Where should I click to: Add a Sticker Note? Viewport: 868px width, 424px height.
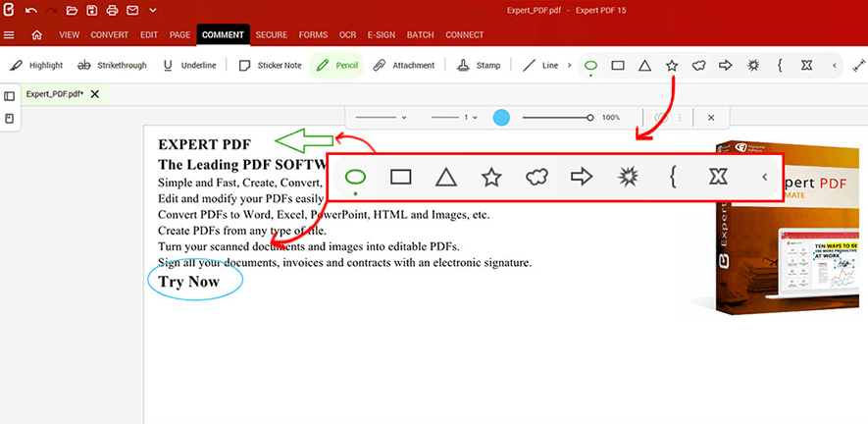(270, 66)
